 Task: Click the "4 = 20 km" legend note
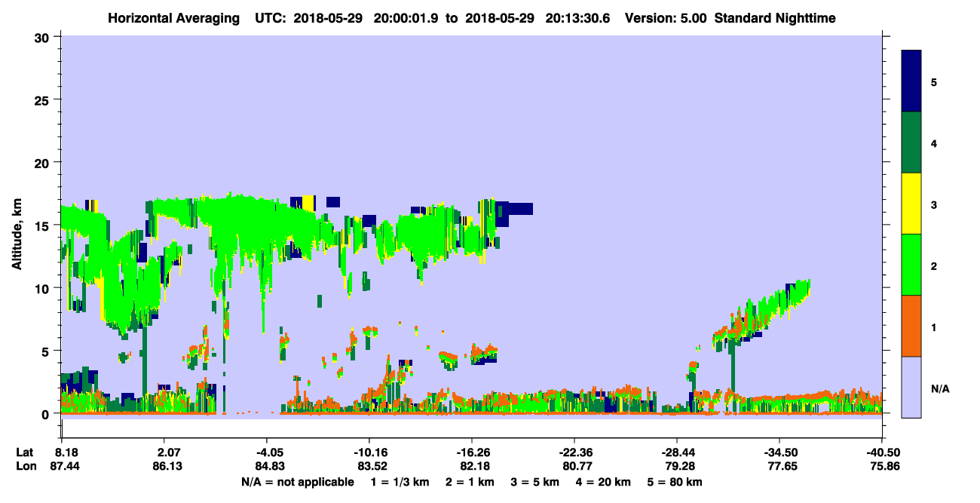[x=605, y=482]
